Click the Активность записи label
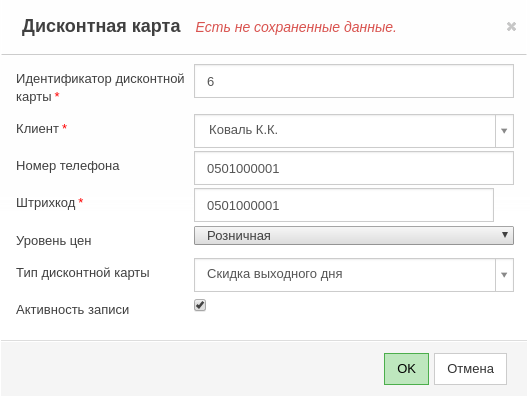 [73, 310]
